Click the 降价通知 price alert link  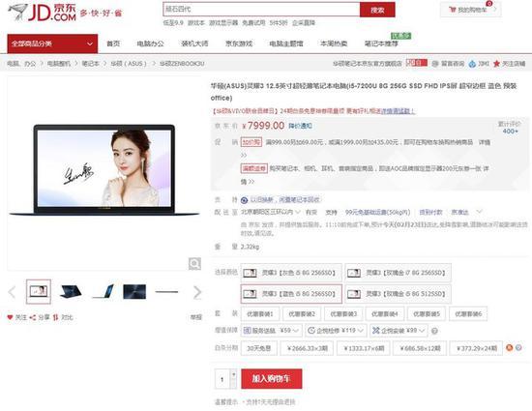point(300,126)
